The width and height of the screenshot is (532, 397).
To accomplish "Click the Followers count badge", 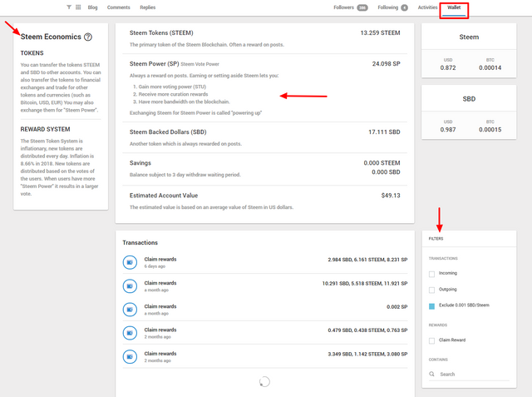I will pyautogui.click(x=362, y=7).
